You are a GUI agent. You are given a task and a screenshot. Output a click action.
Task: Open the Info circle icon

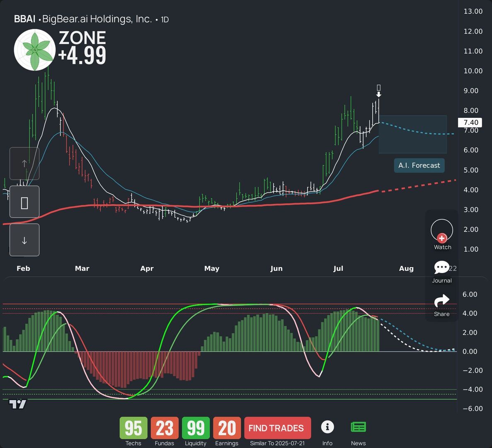pos(327,427)
